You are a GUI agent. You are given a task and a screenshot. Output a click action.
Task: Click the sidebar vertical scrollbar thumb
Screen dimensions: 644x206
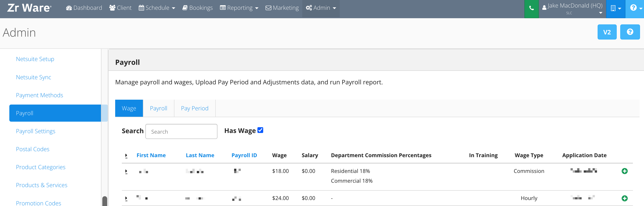coord(105,201)
